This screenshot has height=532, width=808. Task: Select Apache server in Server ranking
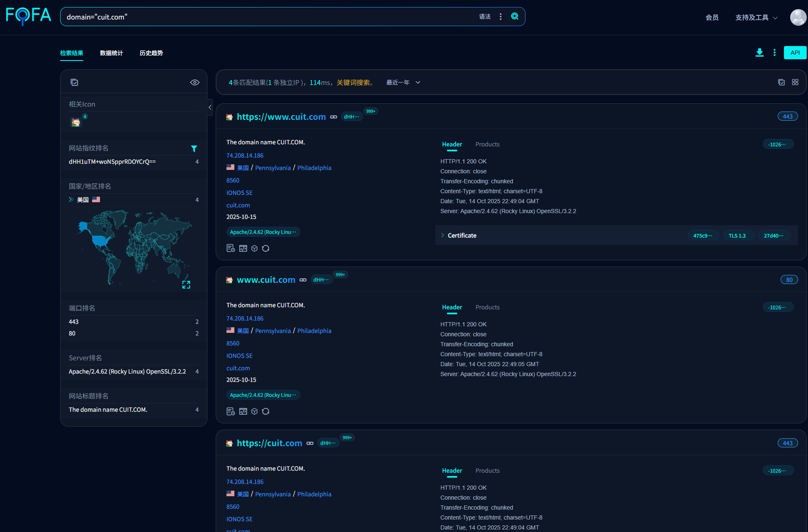click(x=134, y=372)
